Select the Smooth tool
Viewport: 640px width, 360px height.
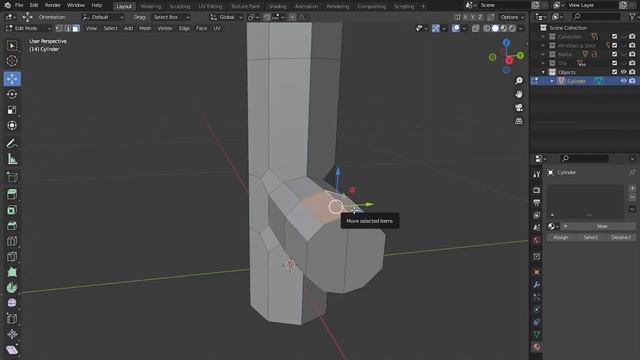(x=12, y=303)
